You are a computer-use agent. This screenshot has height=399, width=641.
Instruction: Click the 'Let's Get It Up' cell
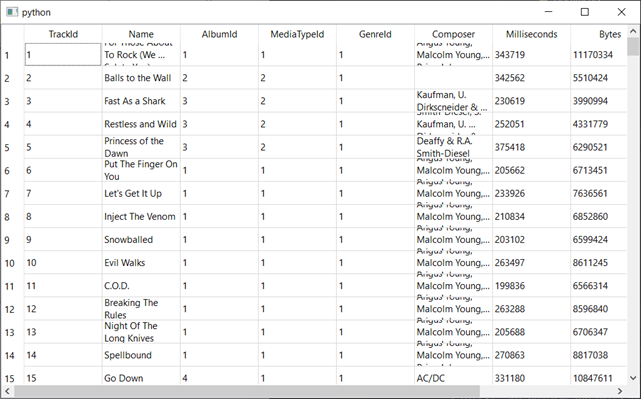(141, 193)
